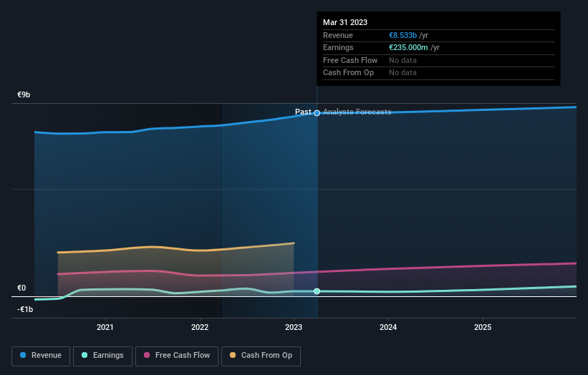Click the 'Free Cash Flow' row label in tooltip
The width and height of the screenshot is (588, 375).
(x=350, y=60)
